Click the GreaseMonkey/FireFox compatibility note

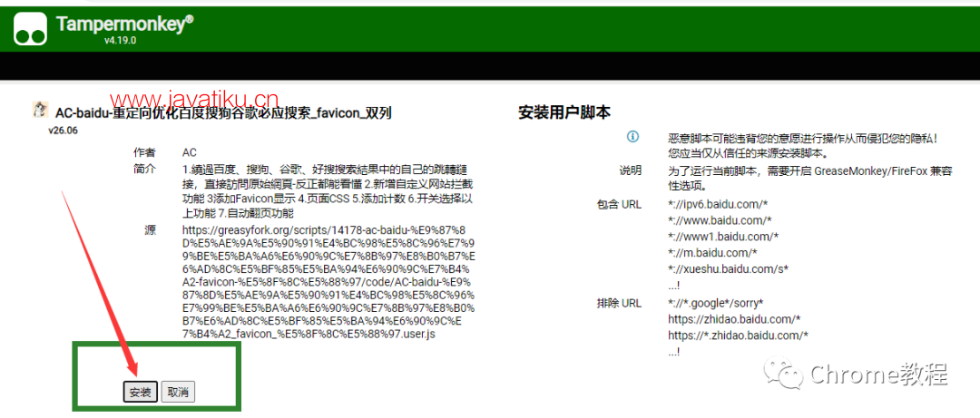click(809, 179)
